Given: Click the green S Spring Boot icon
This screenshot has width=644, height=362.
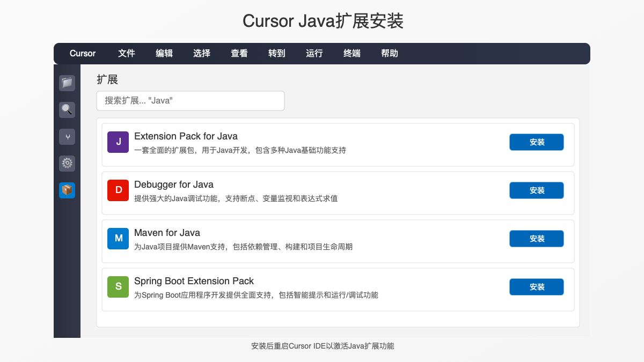Looking at the screenshot, I should point(118,287).
